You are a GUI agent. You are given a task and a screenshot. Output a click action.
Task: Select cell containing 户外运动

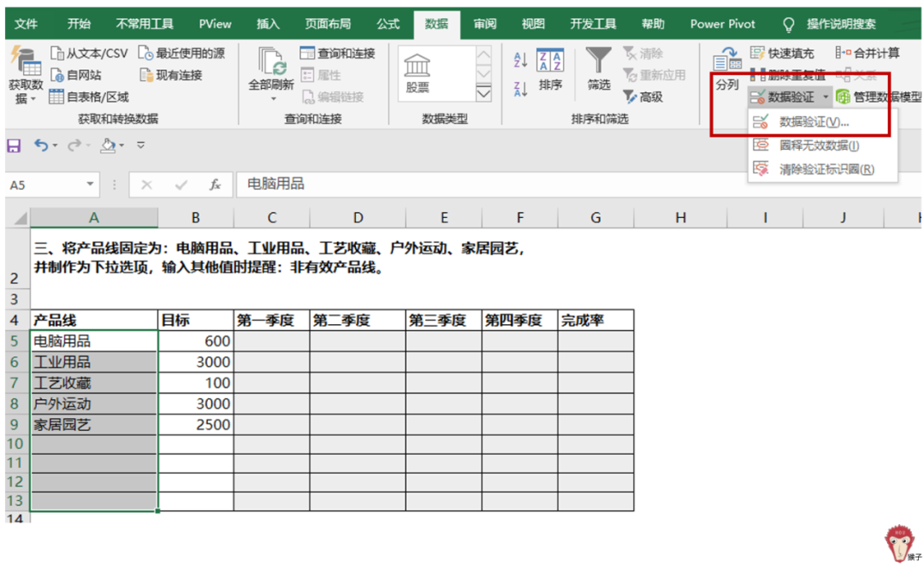click(94, 404)
